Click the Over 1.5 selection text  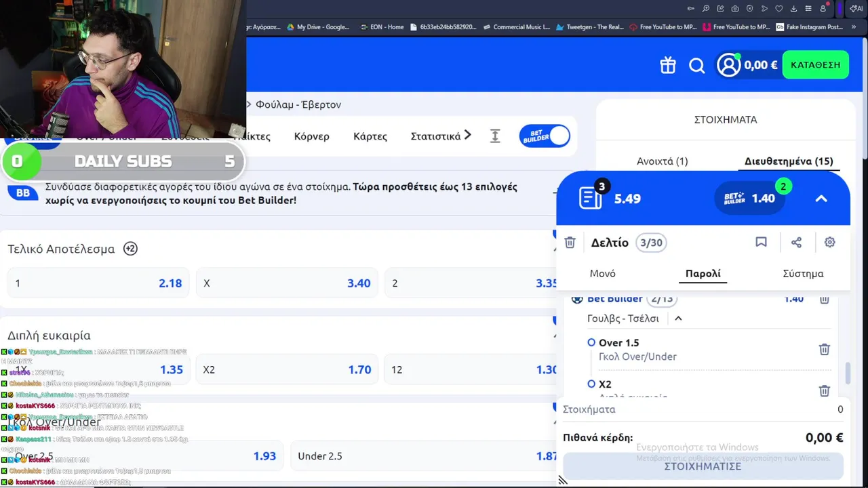tap(619, 343)
